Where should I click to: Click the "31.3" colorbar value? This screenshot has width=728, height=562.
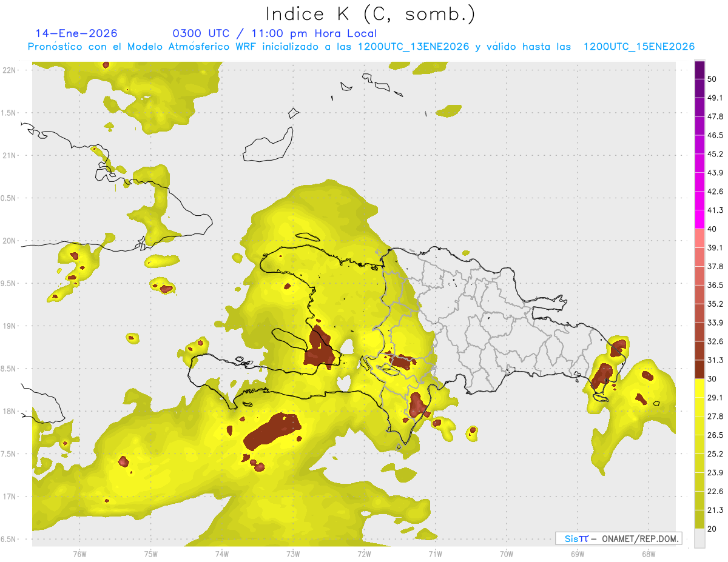click(715, 360)
